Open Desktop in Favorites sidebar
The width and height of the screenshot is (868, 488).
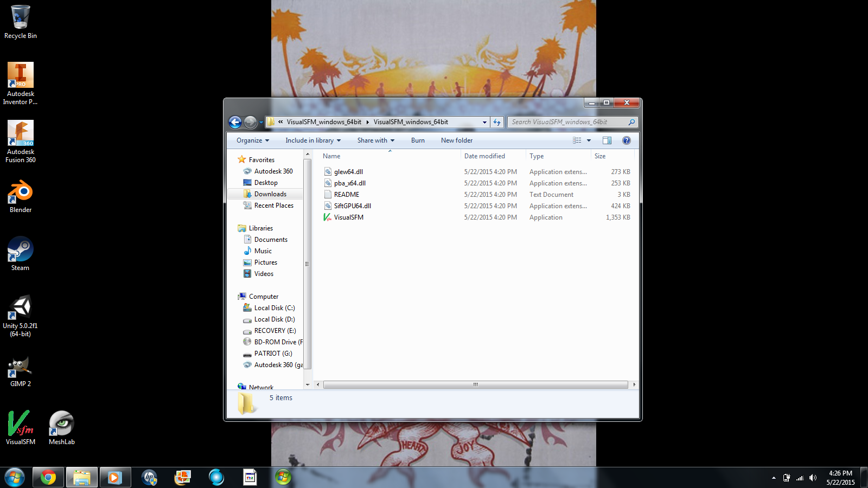point(266,183)
